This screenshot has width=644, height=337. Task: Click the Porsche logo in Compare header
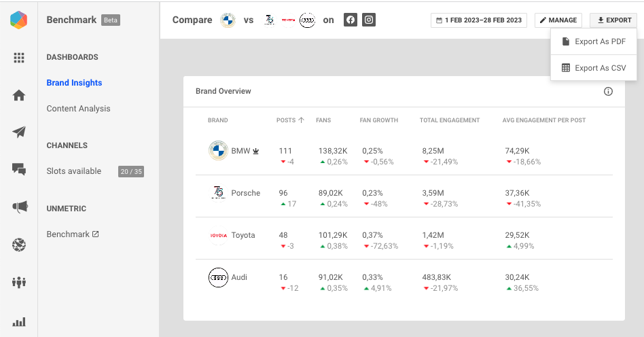(x=270, y=20)
